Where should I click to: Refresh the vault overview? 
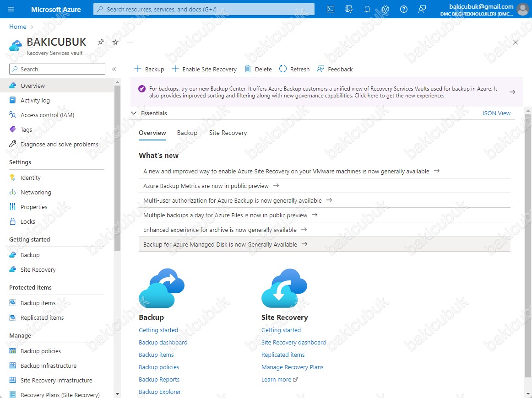click(294, 69)
